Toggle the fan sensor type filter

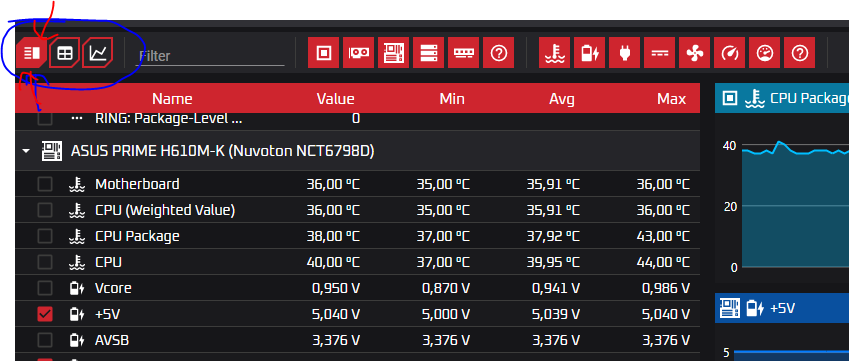point(694,52)
